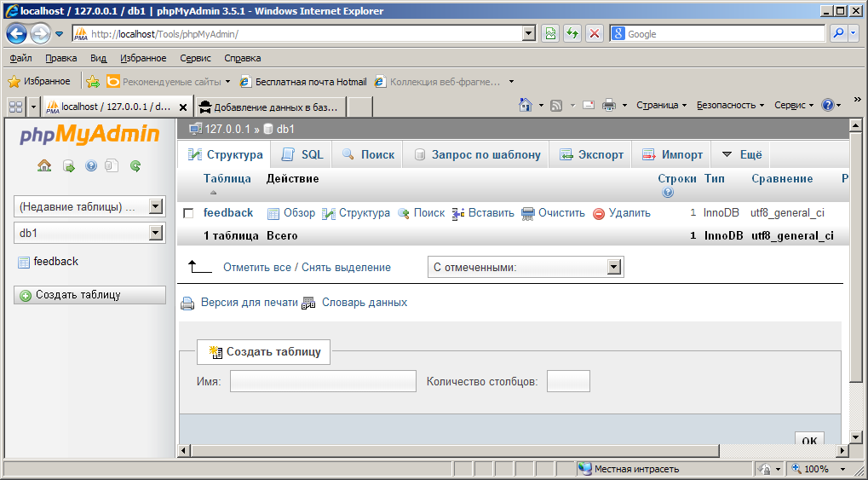Close the localhost phpMyAdmin tab
The height and width of the screenshot is (480, 868).
click(183, 107)
